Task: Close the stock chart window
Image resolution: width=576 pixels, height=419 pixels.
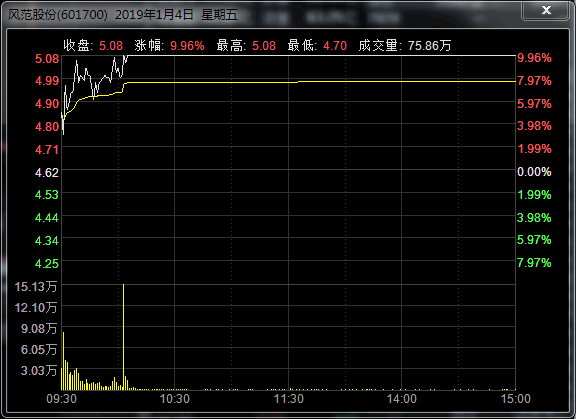Action: click(546, 10)
